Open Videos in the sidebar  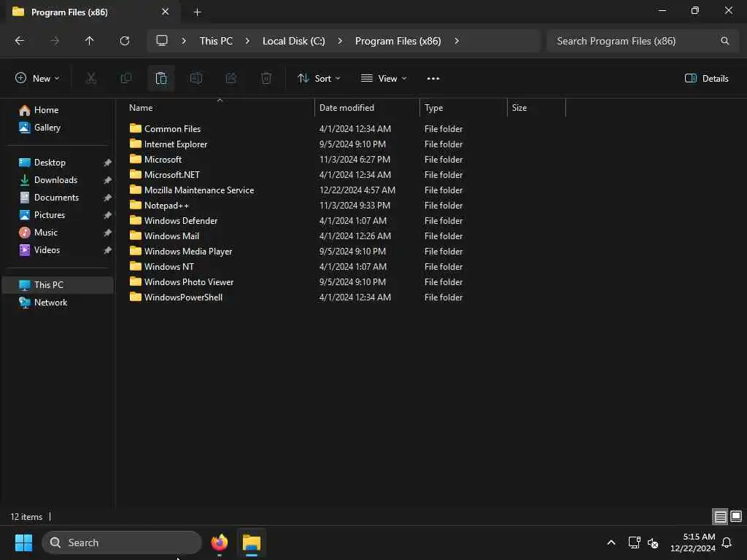tap(60, 251)
